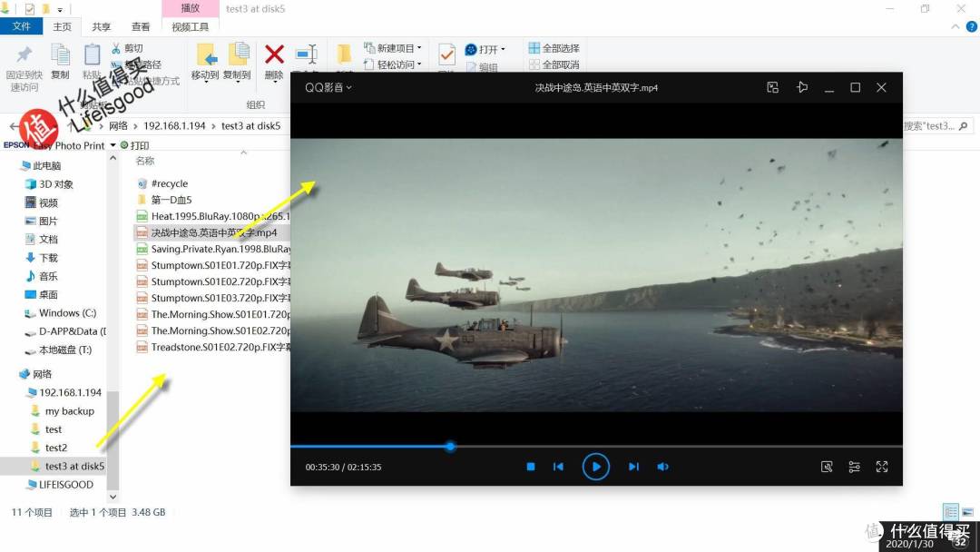
Task: Click the properties checkmark icon
Action: coord(446,55)
